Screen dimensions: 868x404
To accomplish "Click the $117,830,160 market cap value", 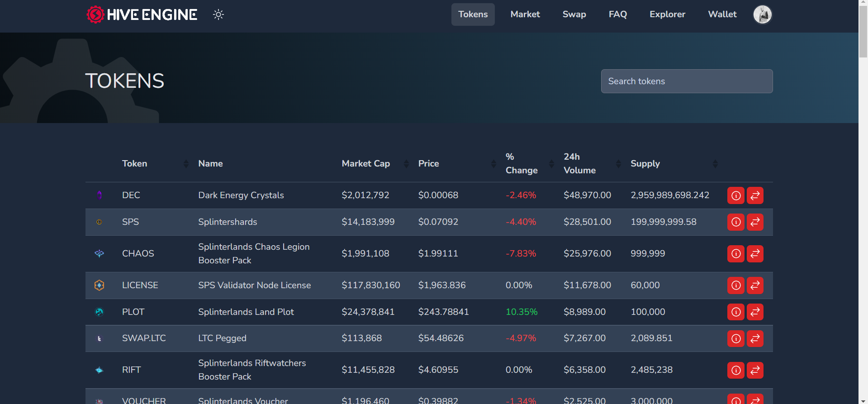I will pyautogui.click(x=371, y=285).
